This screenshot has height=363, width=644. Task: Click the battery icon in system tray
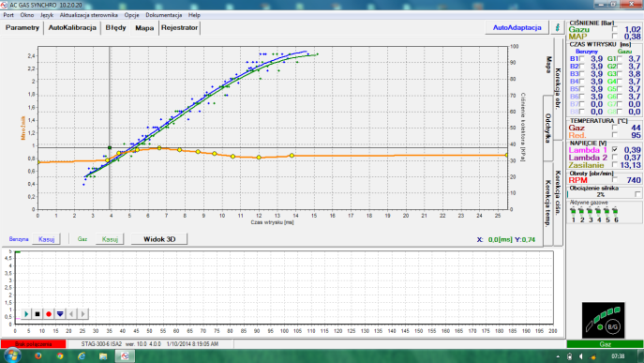tap(569, 356)
